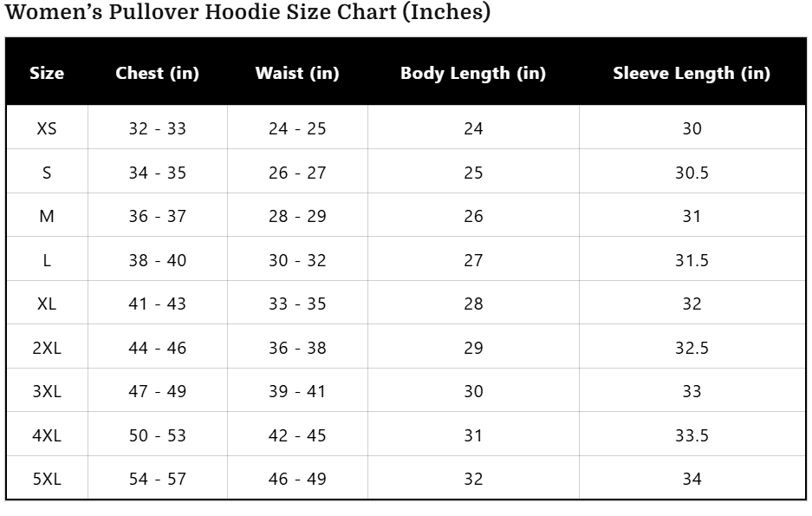The image size is (812, 516).
Task: Click sleeve length value 34
Action: (692, 479)
